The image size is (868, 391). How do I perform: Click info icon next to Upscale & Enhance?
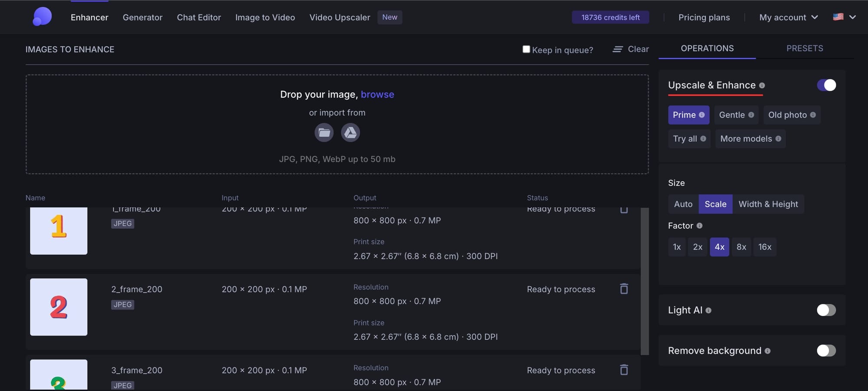pyautogui.click(x=762, y=85)
